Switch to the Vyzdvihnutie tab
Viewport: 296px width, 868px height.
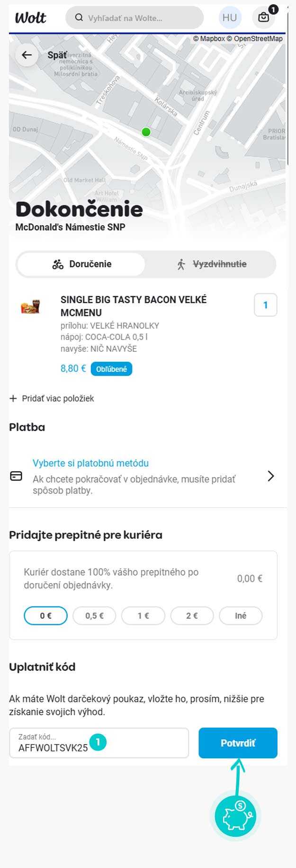(x=211, y=264)
